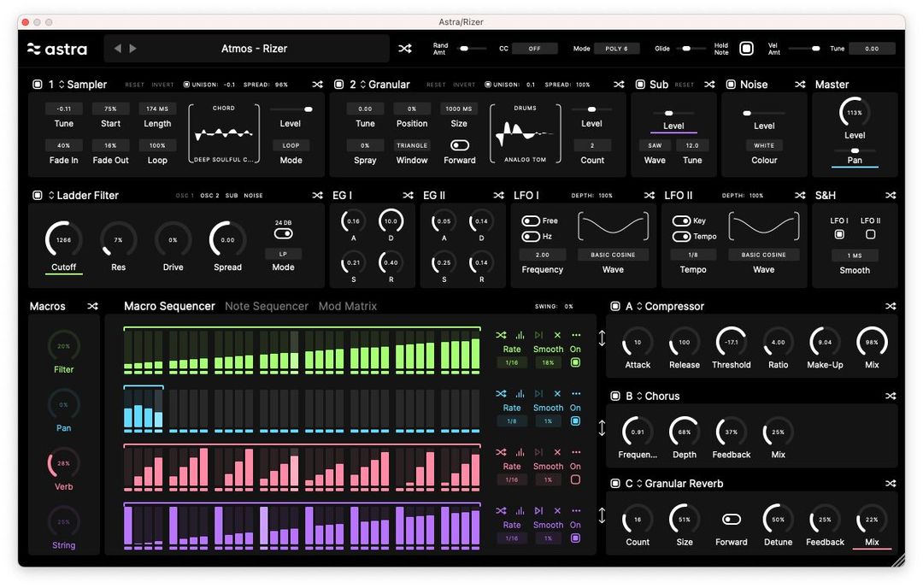Screen dimensions: 923x588
Task: Toggle the Hold Note switch
Action: 746,49
